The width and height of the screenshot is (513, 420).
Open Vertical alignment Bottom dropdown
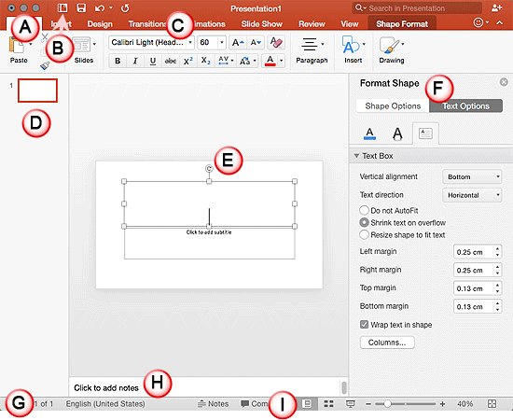tap(472, 176)
